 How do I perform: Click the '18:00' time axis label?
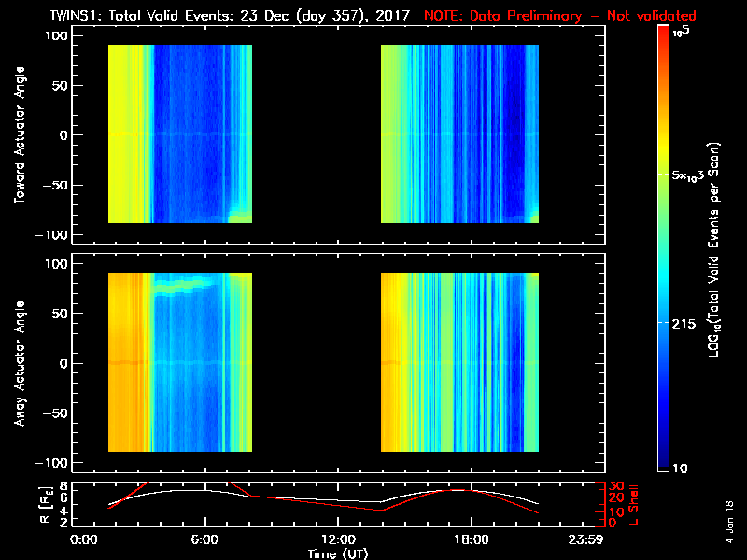click(x=472, y=540)
